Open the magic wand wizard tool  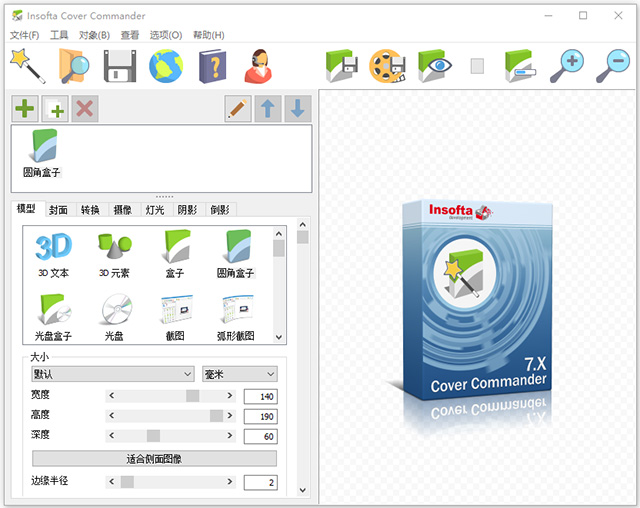(x=28, y=66)
